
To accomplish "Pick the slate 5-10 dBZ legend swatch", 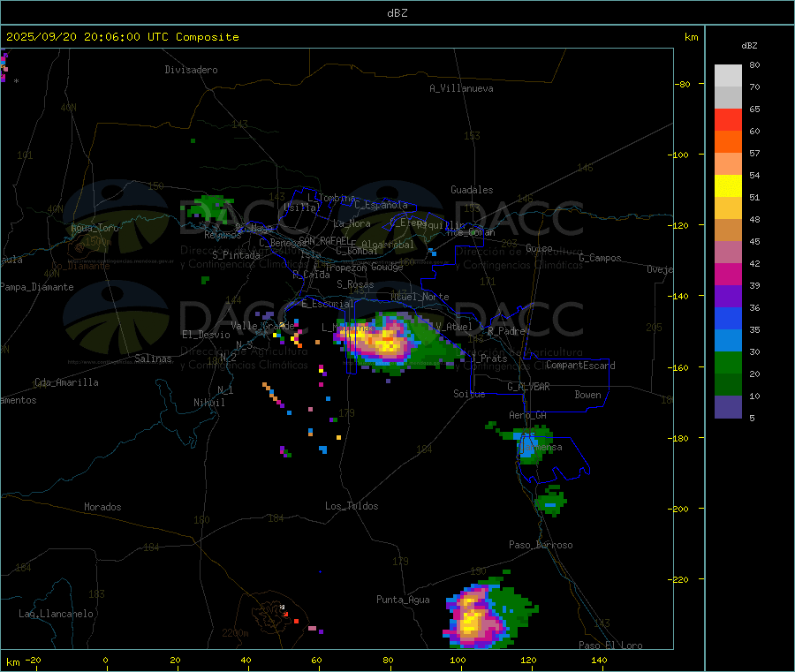I will tap(728, 407).
